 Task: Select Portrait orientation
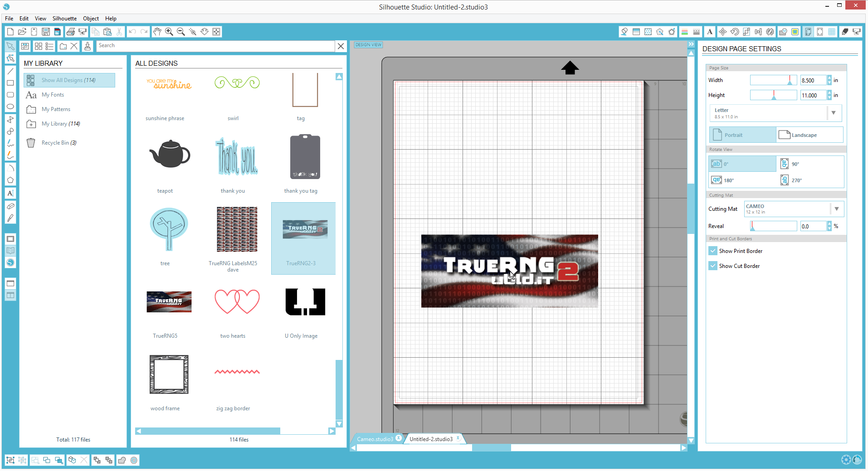pyautogui.click(x=742, y=135)
